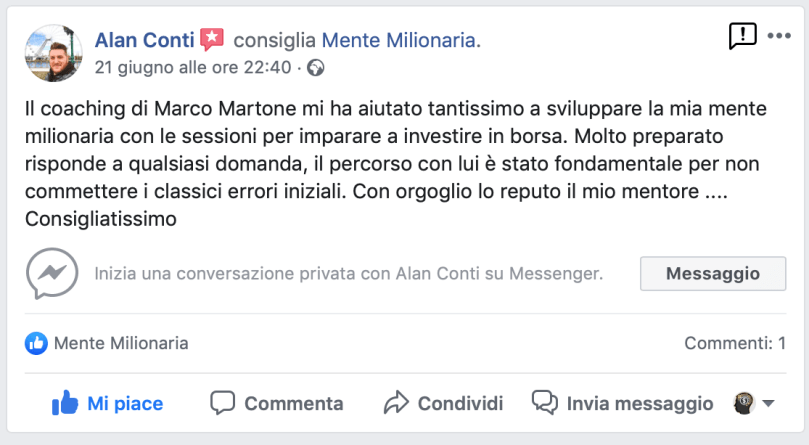Expand the profile switcher dropdown arrow
Viewport: 809px width, 445px height.
(x=768, y=404)
